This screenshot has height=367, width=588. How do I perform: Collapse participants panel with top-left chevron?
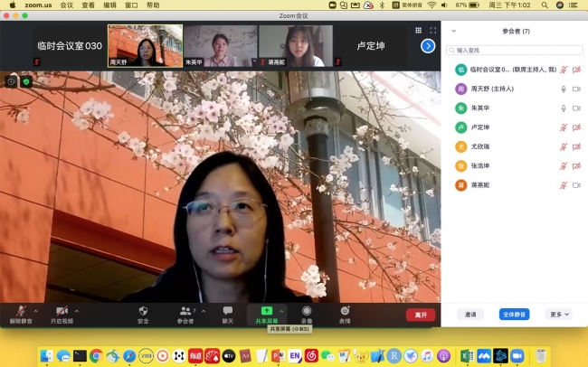tap(453, 31)
